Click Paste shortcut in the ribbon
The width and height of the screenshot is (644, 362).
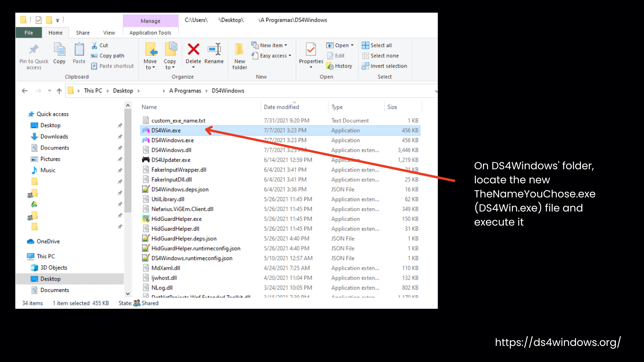pyautogui.click(x=112, y=66)
